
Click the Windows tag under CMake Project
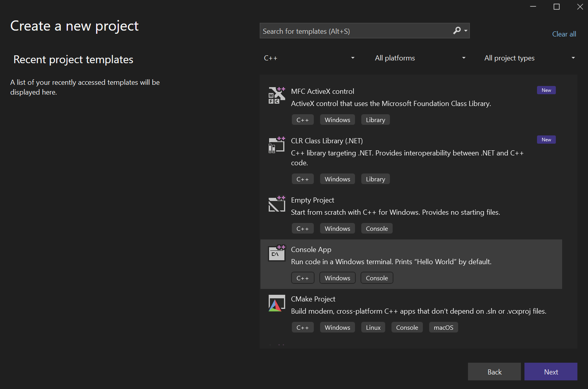(337, 327)
